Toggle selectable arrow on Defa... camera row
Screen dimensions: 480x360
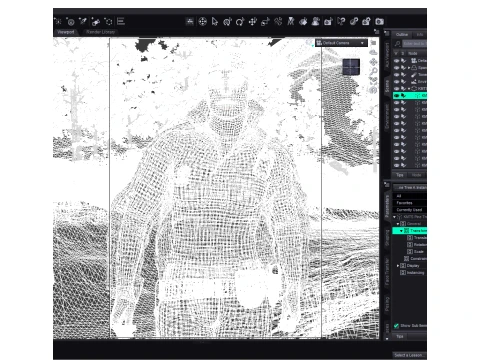(x=403, y=61)
